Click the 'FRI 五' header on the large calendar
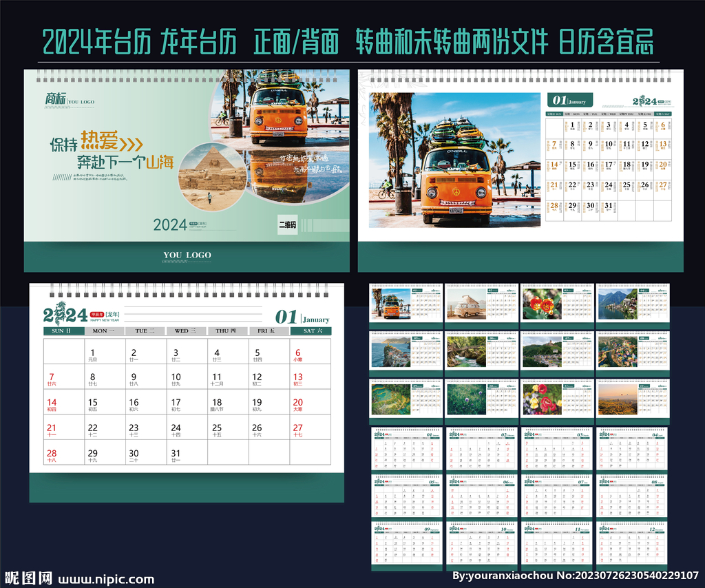This screenshot has width=705, height=588. point(268,331)
